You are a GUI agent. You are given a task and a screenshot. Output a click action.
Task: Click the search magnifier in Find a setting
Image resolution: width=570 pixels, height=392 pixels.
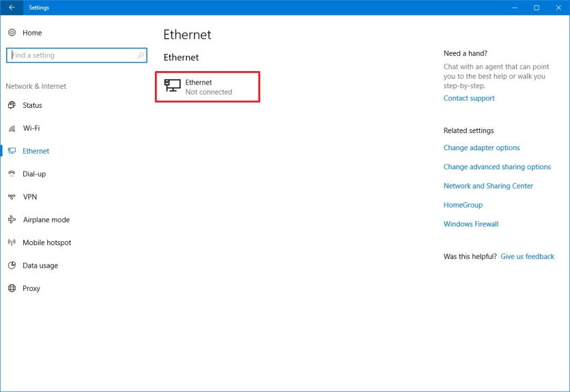point(141,55)
